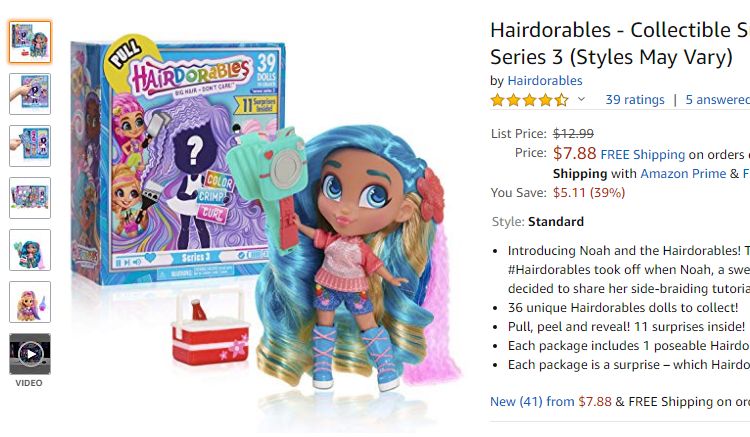Click the star rating icons
This screenshot has width=750, height=437.
[x=529, y=100]
